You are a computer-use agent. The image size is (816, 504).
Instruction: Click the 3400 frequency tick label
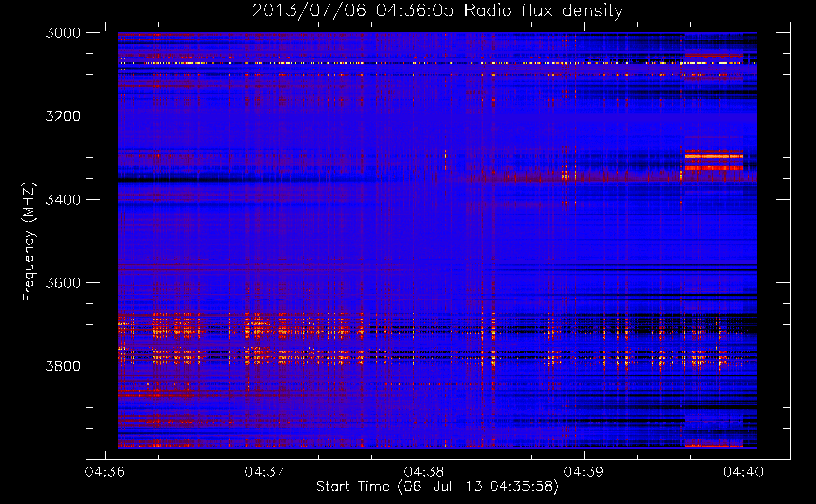tap(63, 200)
